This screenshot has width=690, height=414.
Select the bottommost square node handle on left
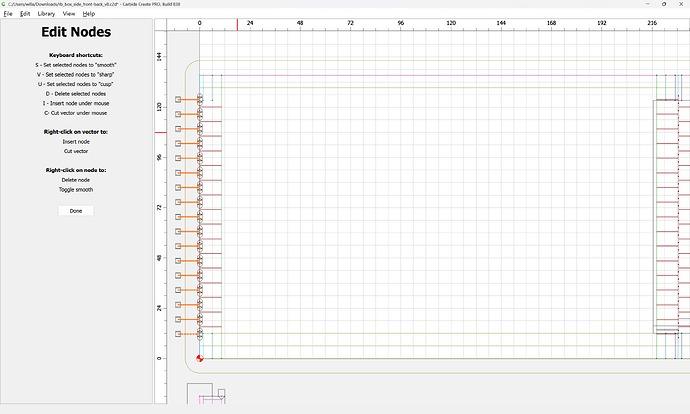point(178,334)
